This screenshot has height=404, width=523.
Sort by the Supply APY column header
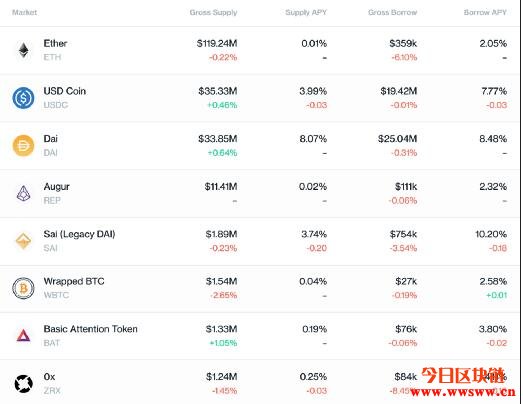pyautogui.click(x=306, y=12)
